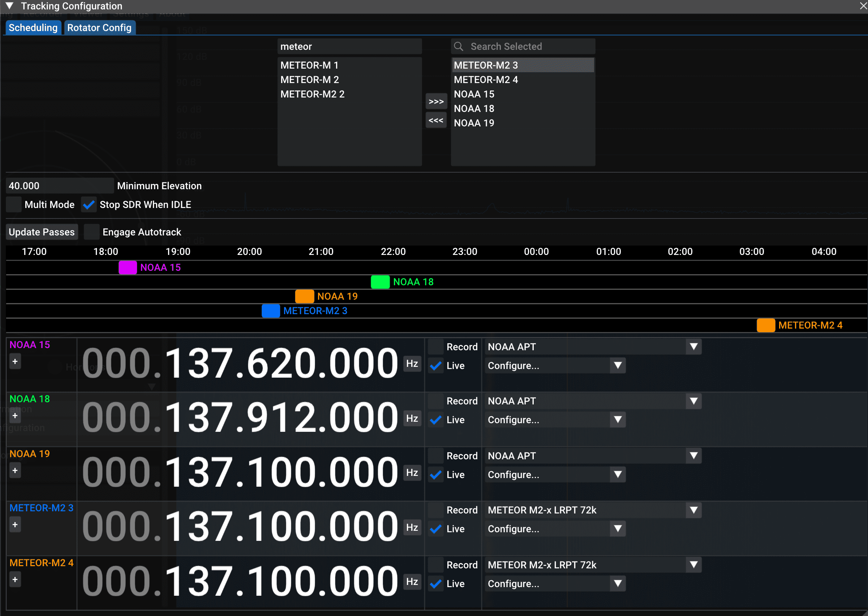Click the Update Passes button
Viewport: 868px width, 616px height.
click(42, 232)
